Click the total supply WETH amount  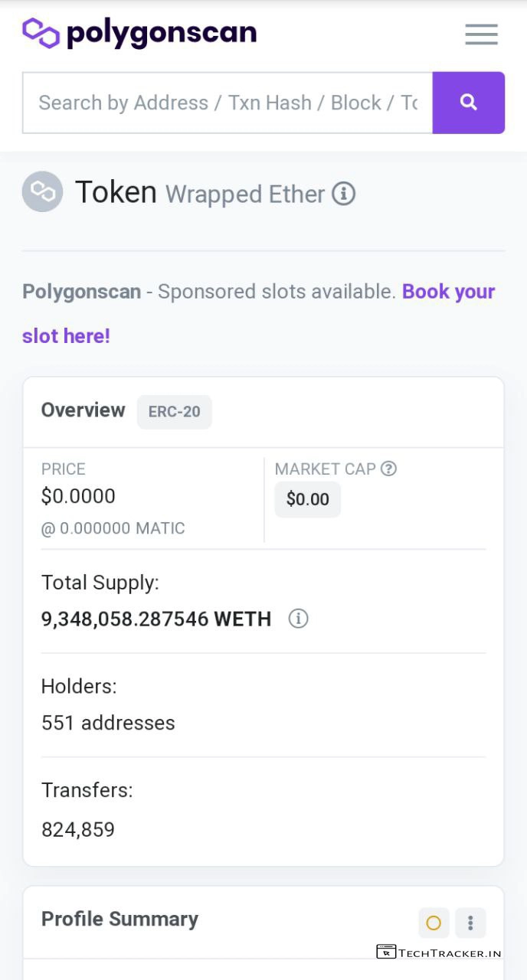156,619
